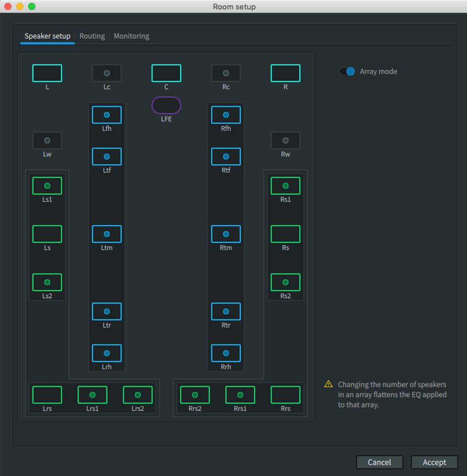Select the Ls side surround speaker
Viewport: 467px width, 476px height.
coord(47,234)
